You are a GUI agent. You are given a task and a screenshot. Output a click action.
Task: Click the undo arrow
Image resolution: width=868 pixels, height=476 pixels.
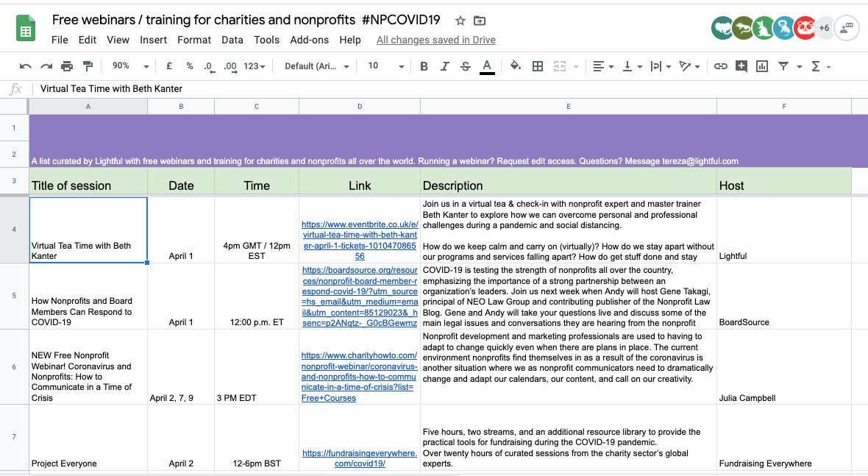[x=26, y=66]
